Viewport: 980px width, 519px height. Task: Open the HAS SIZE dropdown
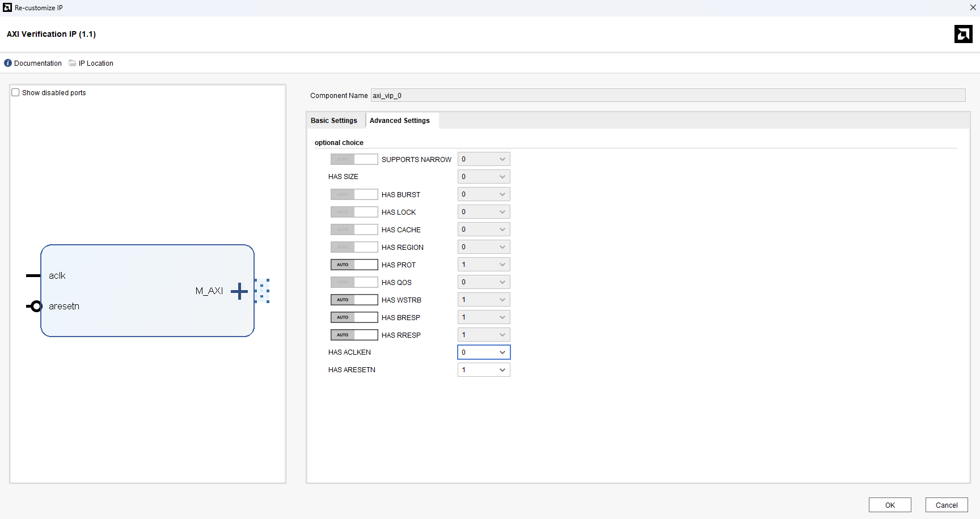coord(484,177)
